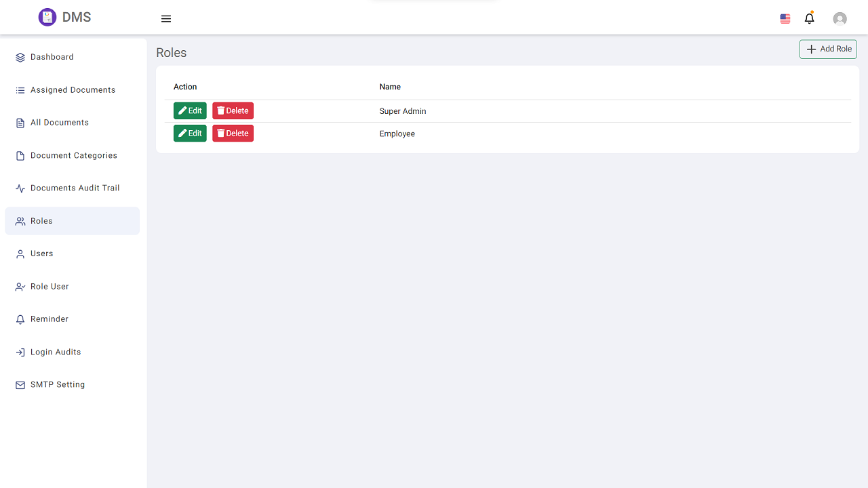Click the Roles people icon in sidebar

pyautogui.click(x=20, y=220)
